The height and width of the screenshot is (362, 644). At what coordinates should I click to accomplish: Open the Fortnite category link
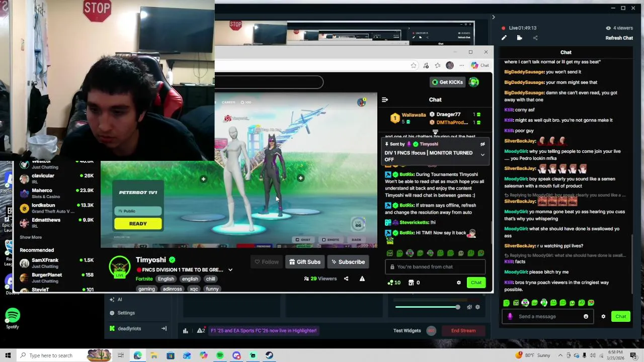click(x=144, y=279)
